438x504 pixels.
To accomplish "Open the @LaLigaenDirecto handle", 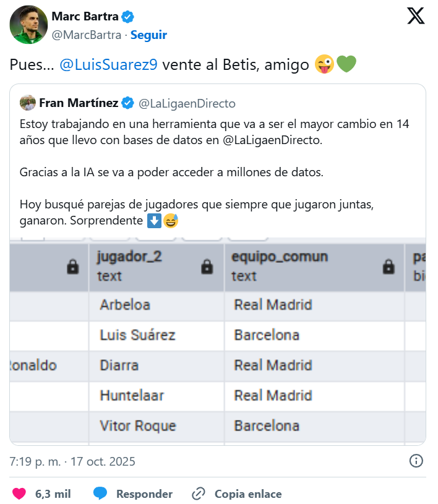I will [187, 103].
